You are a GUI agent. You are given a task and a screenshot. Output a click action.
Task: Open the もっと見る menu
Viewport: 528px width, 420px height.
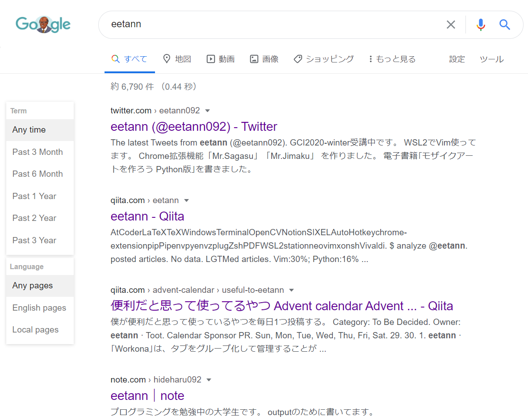pos(392,59)
